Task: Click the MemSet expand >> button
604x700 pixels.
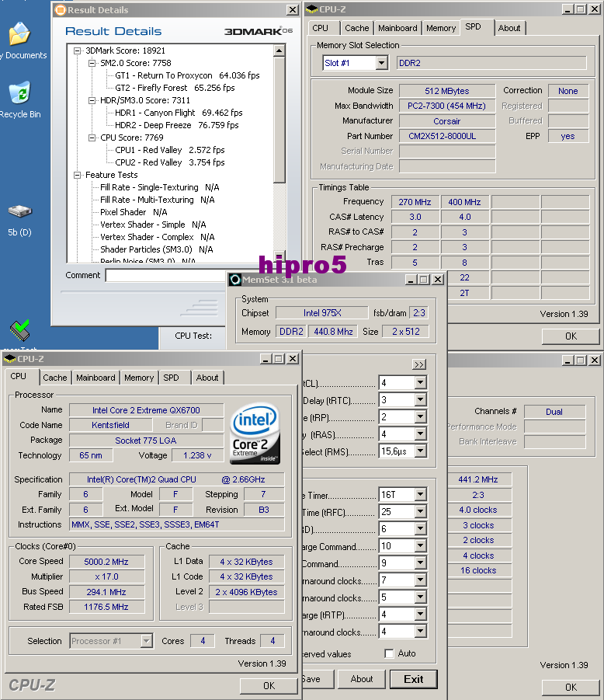Action: [x=419, y=364]
